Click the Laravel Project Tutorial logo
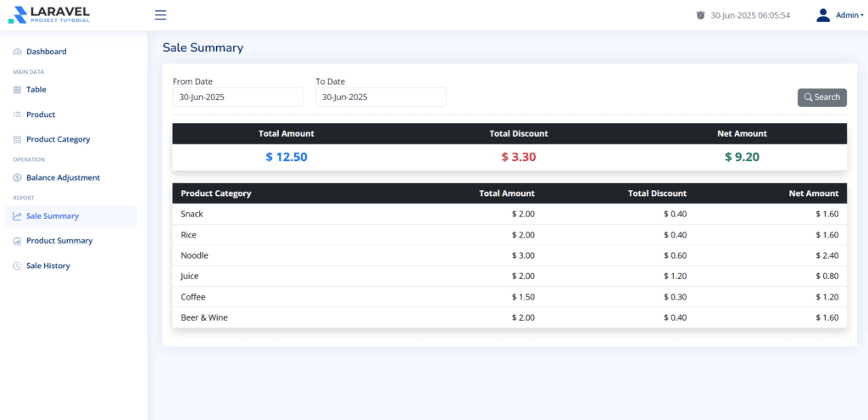Screen dimensions: 868x420 click(48, 14)
